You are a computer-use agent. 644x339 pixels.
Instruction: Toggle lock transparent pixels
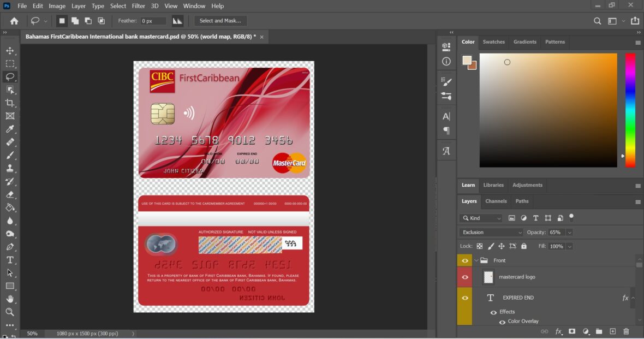click(x=479, y=246)
